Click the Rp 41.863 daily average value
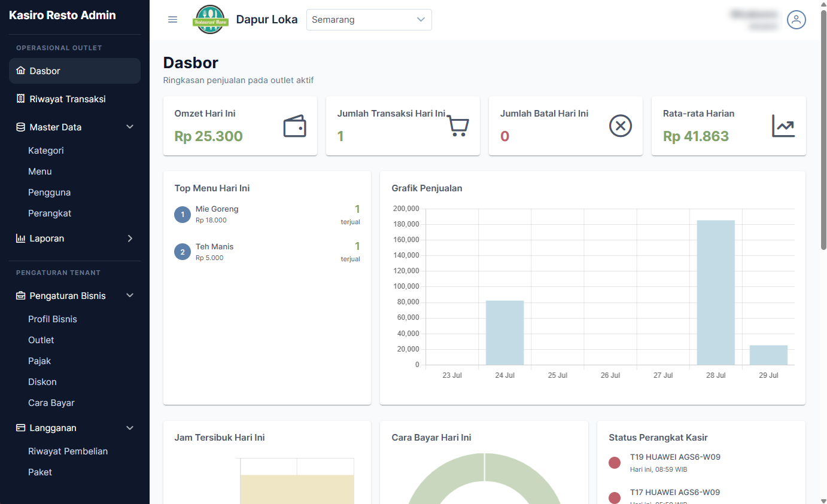The image size is (827, 504). (696, 136)
